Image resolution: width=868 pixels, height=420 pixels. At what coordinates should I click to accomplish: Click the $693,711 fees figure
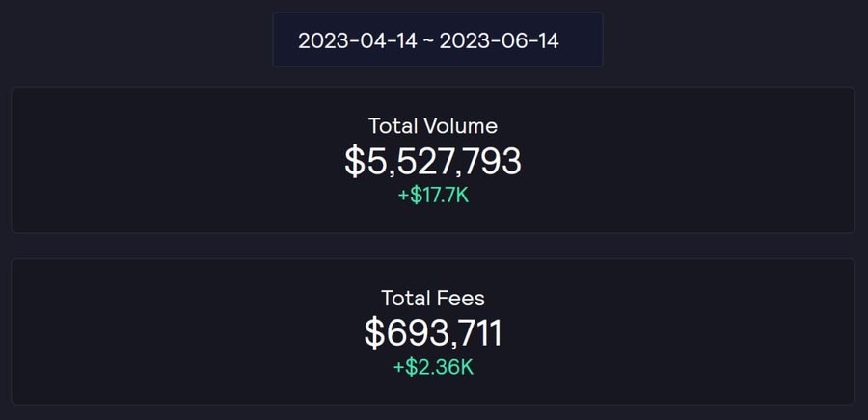[433, 333]
